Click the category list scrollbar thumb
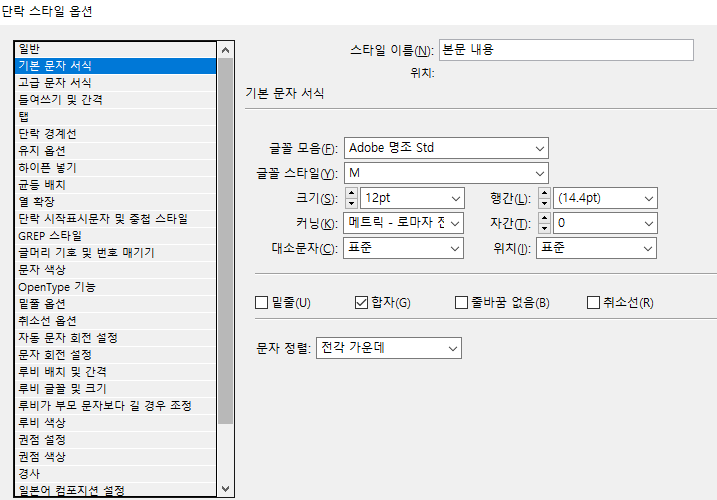The height and width of the screenshot is (500, 717). tap(225, 241)
